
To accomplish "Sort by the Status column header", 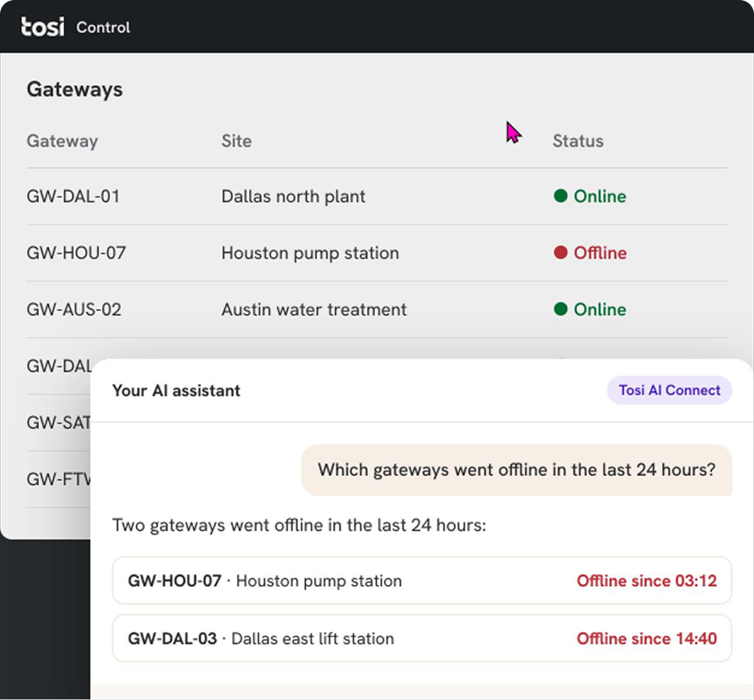I will (577, 140).
